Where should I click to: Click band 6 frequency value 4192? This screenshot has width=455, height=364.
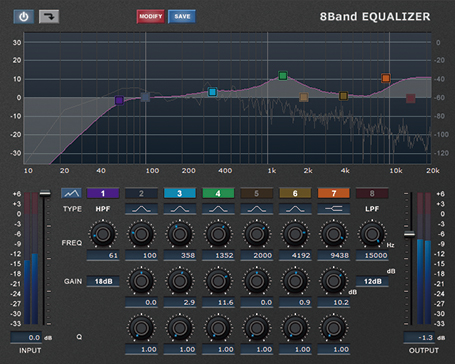pos(295,255)
